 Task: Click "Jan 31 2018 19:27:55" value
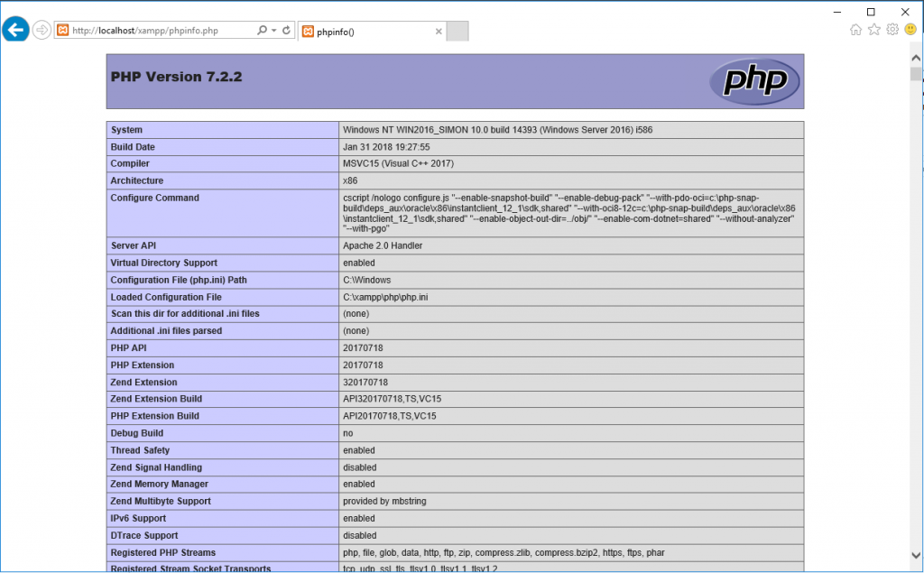pos(386,147)
